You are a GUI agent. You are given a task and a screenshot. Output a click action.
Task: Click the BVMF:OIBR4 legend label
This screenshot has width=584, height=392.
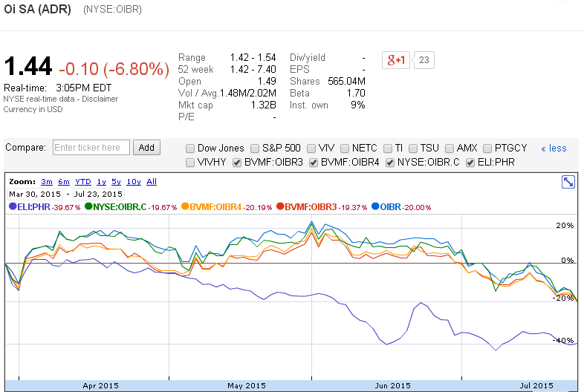[215, 207]
